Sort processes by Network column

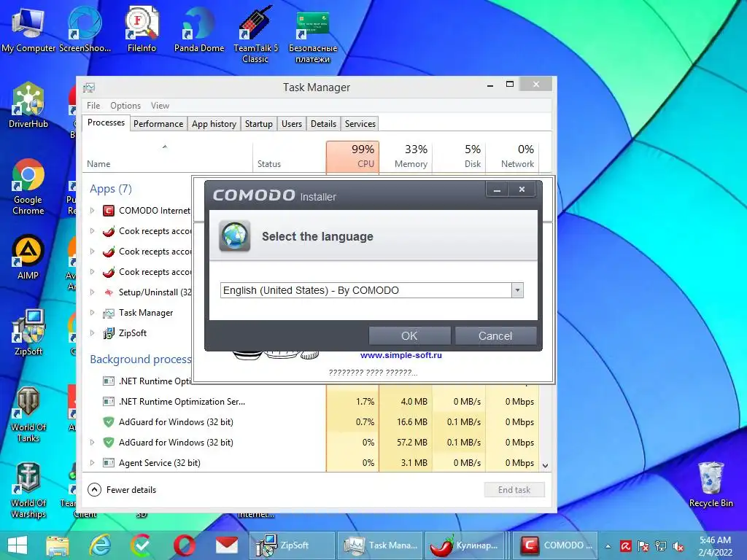pyautogui.click(x=513, y=157)
